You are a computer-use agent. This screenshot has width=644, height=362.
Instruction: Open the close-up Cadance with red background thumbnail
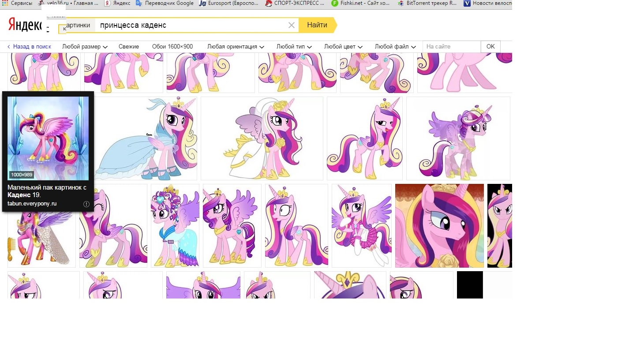pos(439,226)
